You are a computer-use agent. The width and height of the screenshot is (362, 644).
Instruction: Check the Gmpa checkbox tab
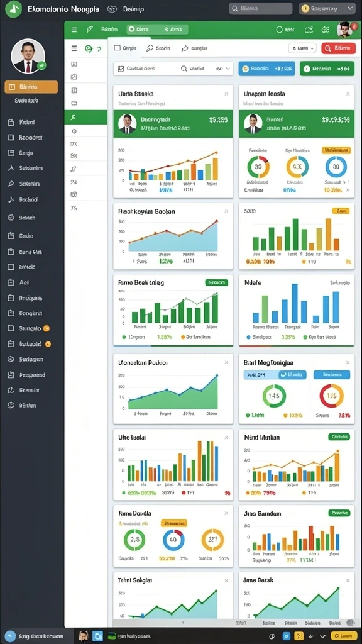(x=118, y=48)
